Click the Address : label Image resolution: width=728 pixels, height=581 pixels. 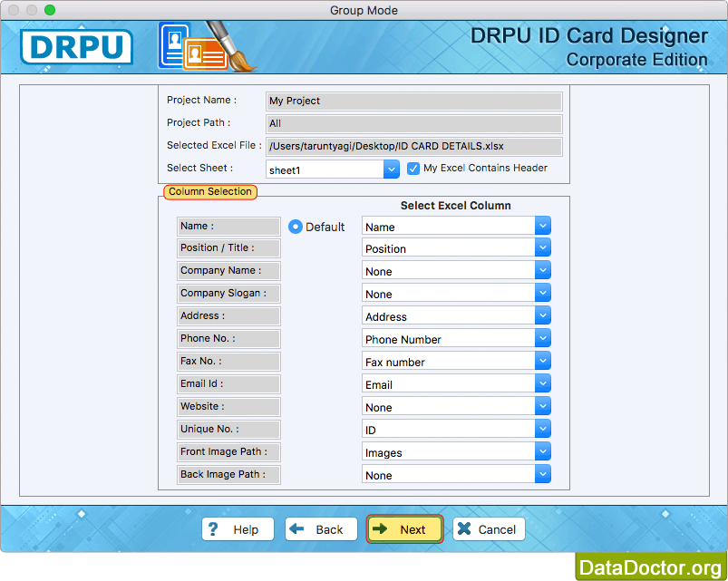tap(228, 316)
